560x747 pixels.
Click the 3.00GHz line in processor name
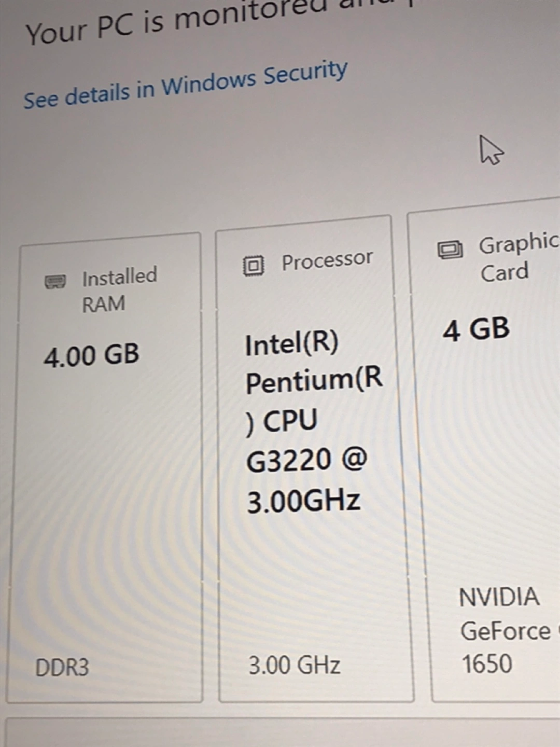point(303,502)
